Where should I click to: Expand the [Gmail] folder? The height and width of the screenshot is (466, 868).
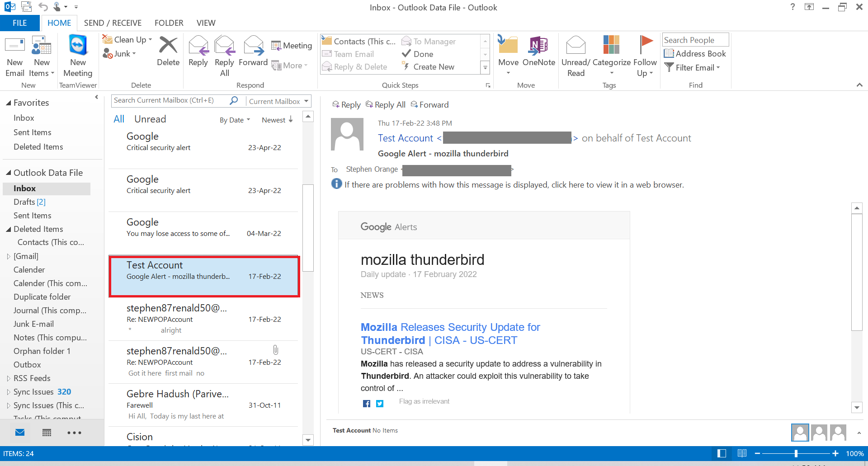coord(8,256)
